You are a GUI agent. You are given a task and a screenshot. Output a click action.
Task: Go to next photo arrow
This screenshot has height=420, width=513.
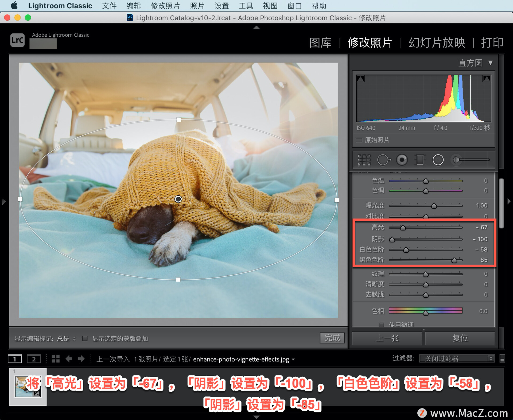pos(81,359)
